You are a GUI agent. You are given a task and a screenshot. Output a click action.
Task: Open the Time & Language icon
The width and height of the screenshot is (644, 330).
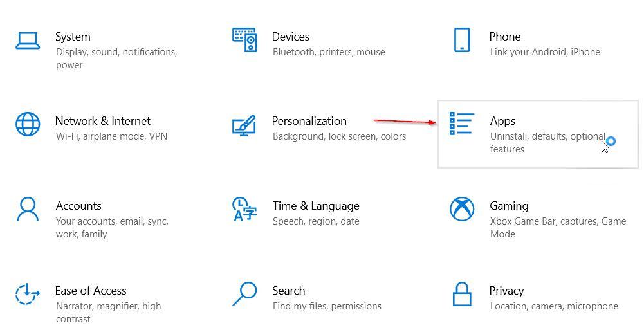(244, 209)
